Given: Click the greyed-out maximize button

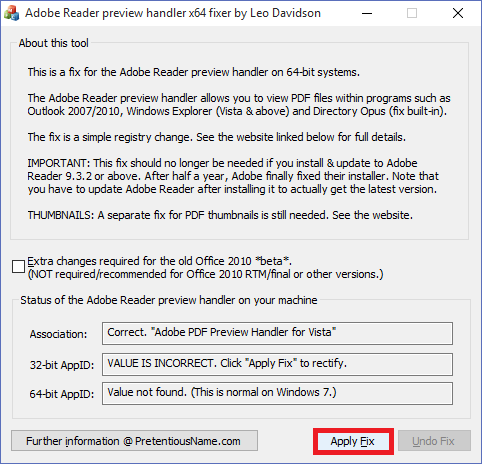Looking at the screenshot, I should click(x=412, y=13).
